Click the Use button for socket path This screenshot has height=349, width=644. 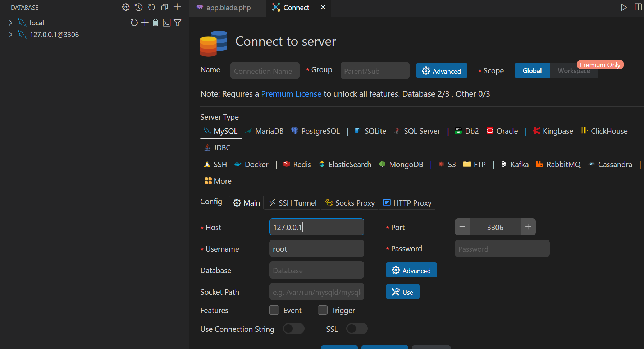[403, 292]
